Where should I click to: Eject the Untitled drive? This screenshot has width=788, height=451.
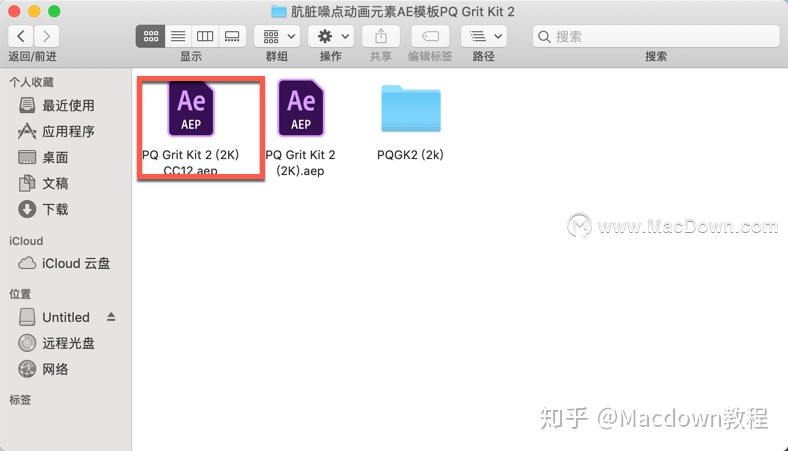[x=111, y=317]
